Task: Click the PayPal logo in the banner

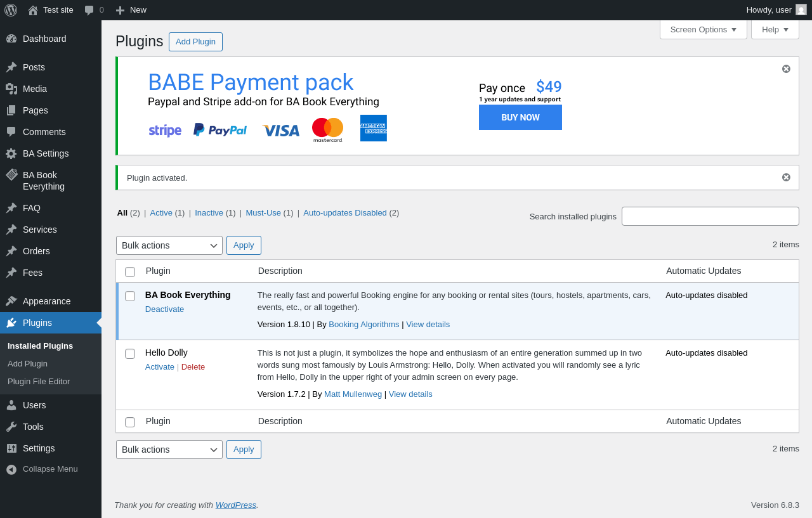Action: click(x=220, y=130)
